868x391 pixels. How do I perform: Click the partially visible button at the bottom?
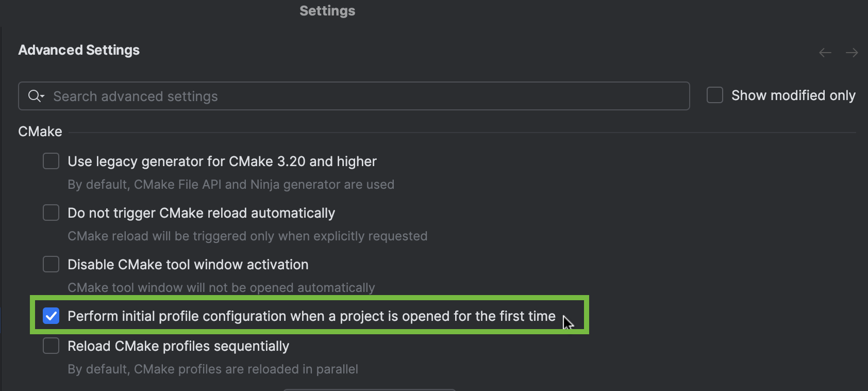coord(369,389)
